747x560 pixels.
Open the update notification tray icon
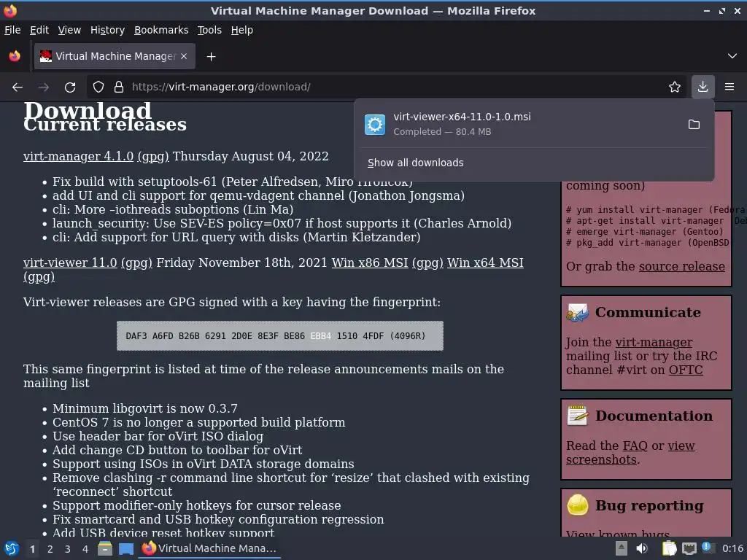708,548
